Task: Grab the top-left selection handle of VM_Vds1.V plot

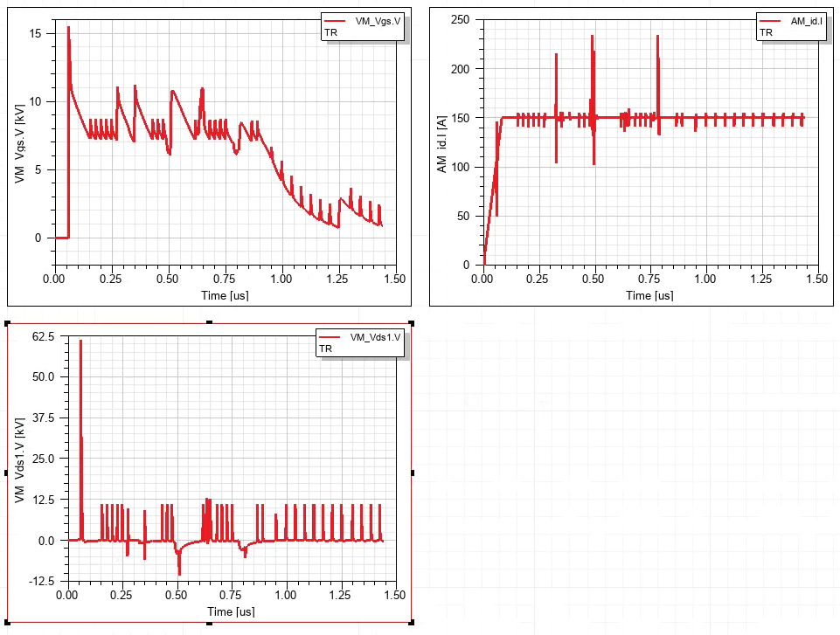Action: click(x=7, y=323)
